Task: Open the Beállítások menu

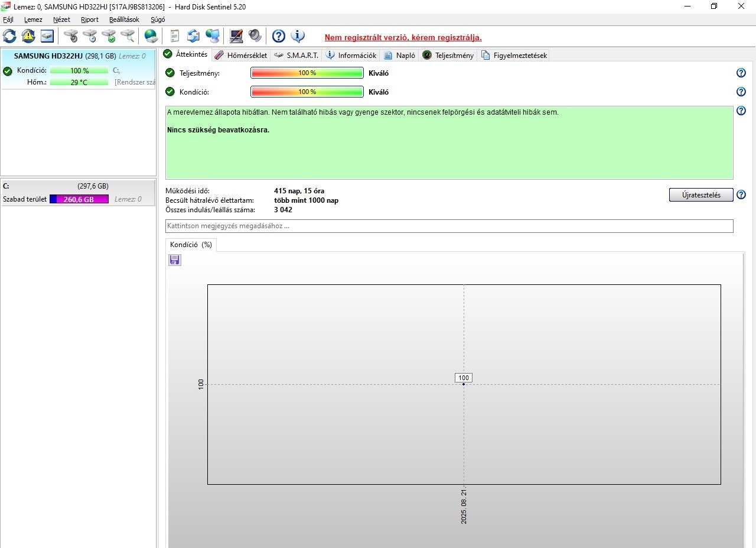Action: pyautogui.click(x=124, y=20)
